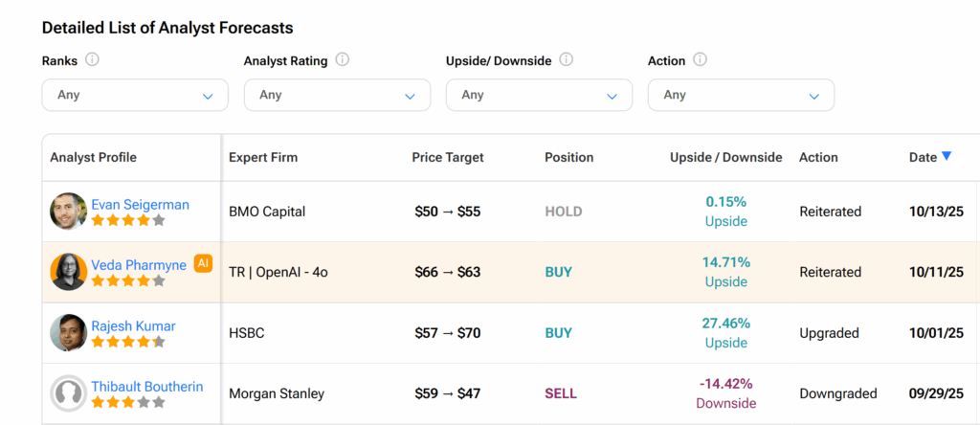The height and width of the screenshot is (425, 980).
Task: Click Veda Pharmyne's avatar image
Action: tap(68, 272)
